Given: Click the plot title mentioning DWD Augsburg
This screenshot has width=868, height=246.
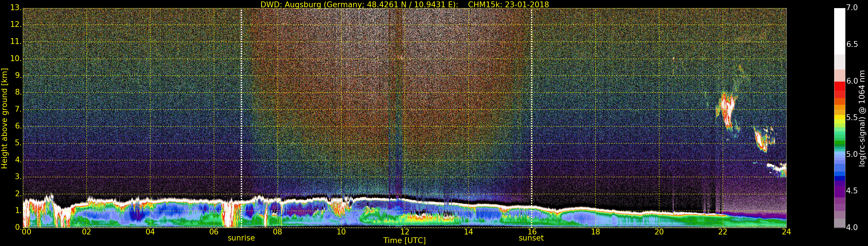Looking at the screenshot, I should [405, 4].
